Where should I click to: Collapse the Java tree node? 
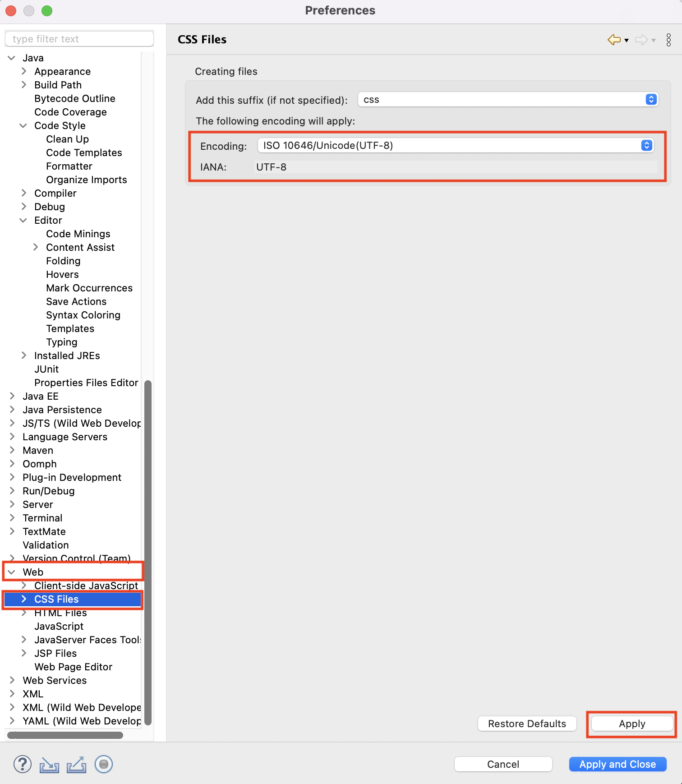(12, 58)
